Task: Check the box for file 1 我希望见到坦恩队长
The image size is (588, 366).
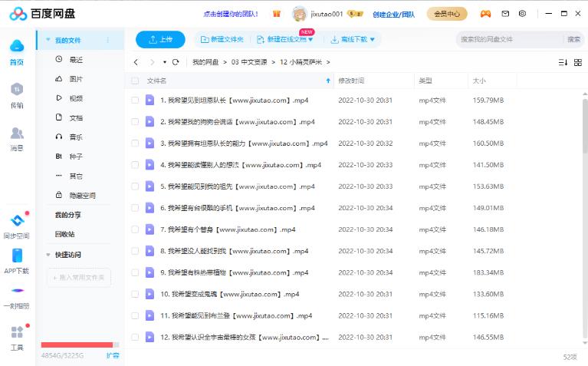Action: pos(135,101)
